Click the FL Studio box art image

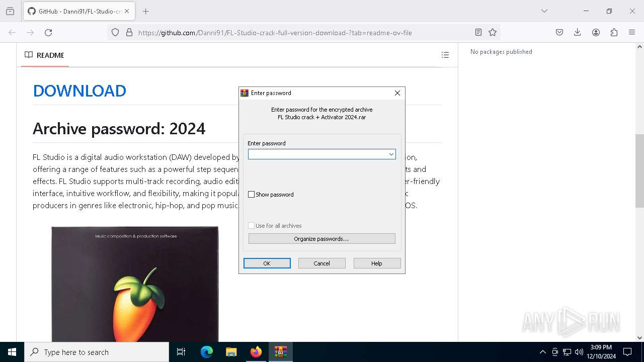(135, 284)
